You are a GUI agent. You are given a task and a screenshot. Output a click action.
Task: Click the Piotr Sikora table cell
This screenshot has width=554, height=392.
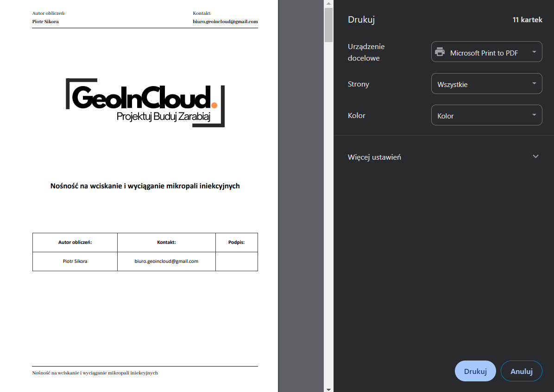[x=75, y=261]
